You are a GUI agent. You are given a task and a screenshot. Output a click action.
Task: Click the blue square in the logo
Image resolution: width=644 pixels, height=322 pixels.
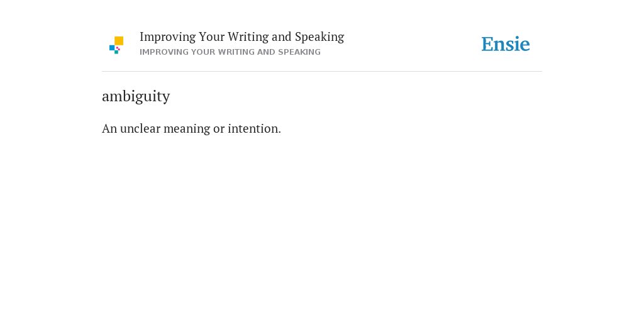(x=112, y=48)
